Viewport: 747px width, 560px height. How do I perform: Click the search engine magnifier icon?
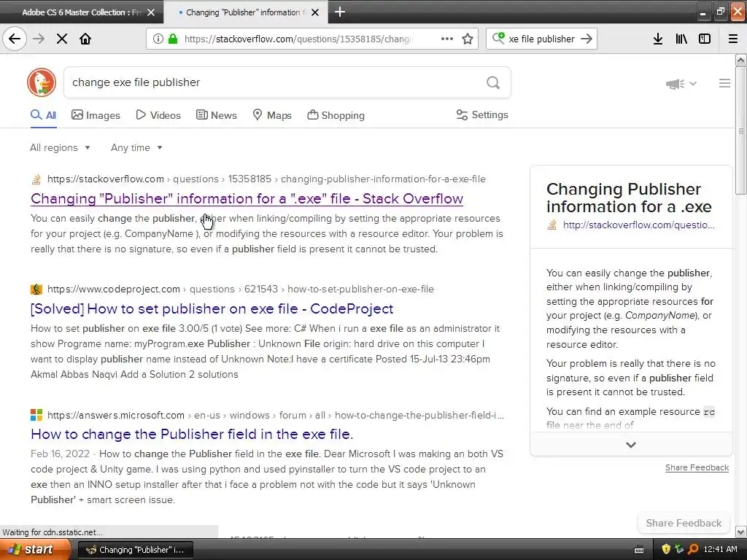tap(498, 38)
